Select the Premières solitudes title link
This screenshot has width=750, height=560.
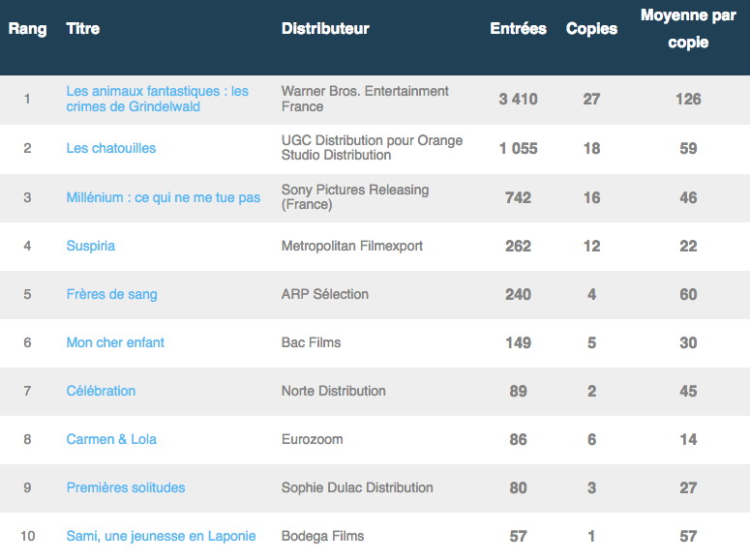point(125,487)
